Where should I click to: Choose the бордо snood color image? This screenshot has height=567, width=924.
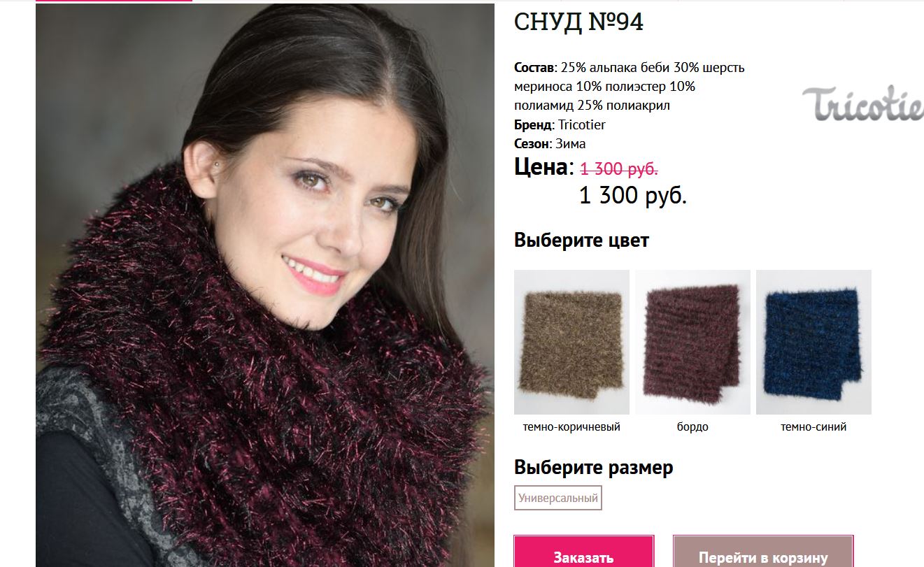tap(692, 342)
